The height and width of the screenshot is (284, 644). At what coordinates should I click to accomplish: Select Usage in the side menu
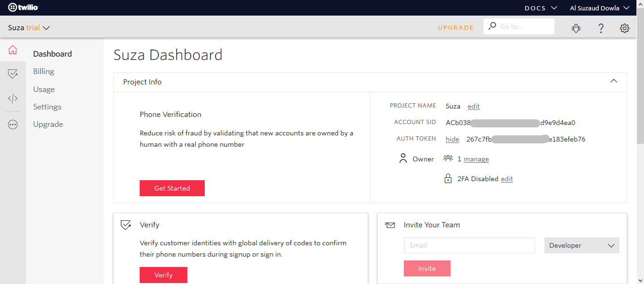pos(44,89)
